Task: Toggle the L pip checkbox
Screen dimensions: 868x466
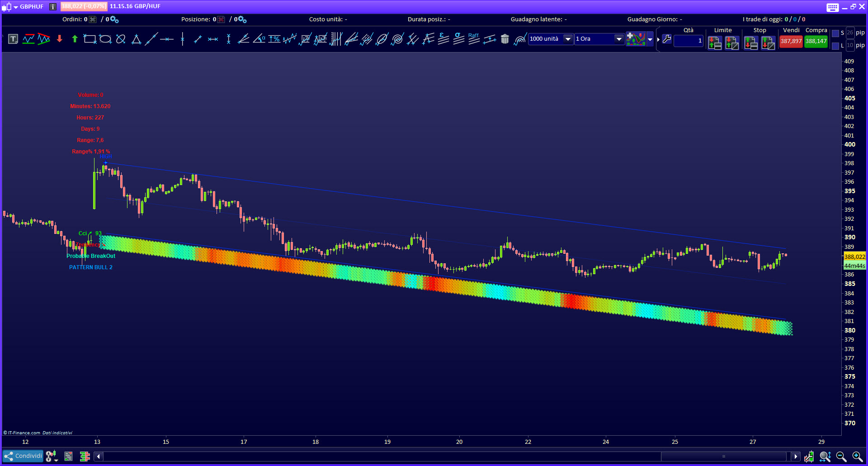Action: pyautogui.click(x=835, y=46)
